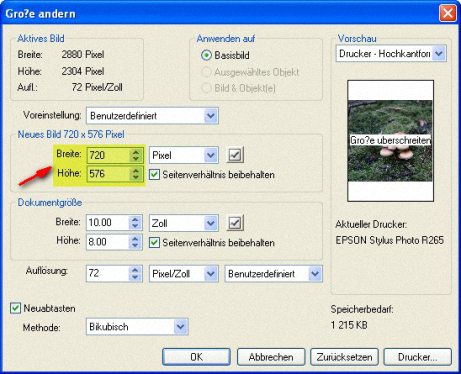Viewport: 461px width, 374px height.
Task: Click the Zurücksetzen button
Action: pos(344,357)
